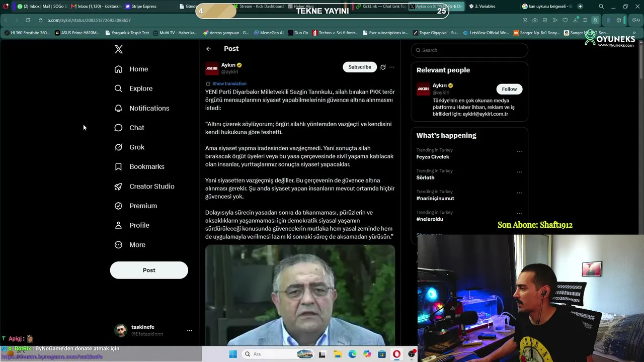Reload the page with the refresh button
This screenshot has width=644, height=362.
pos(27,20)
